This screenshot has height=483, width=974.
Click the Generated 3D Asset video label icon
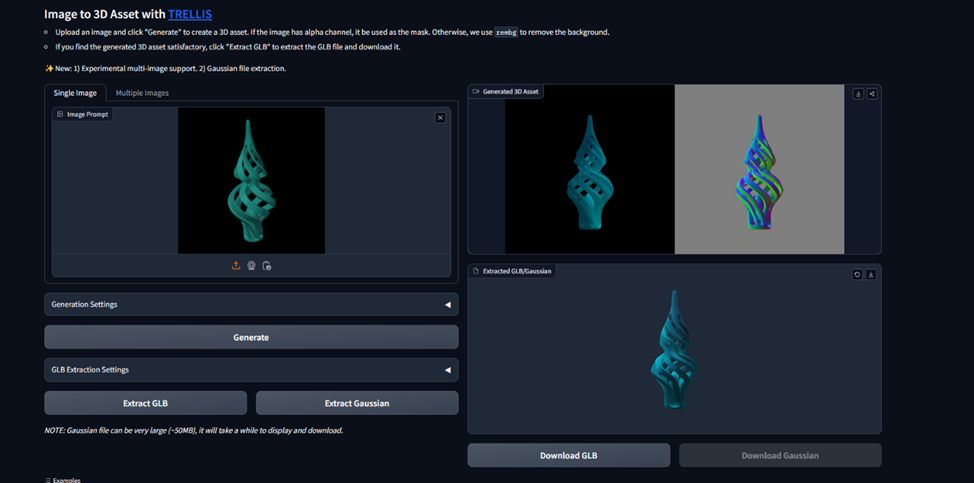point(476,91)
